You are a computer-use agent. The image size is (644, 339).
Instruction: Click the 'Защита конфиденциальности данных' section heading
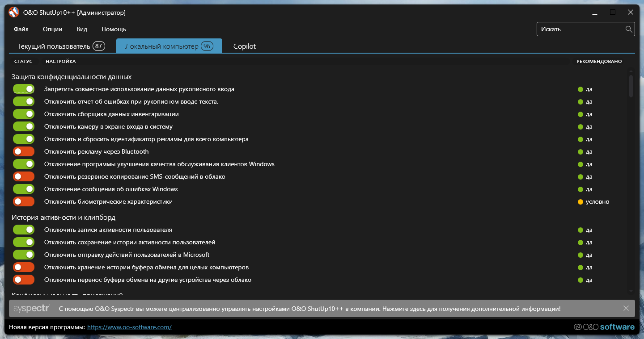[72, 77]
